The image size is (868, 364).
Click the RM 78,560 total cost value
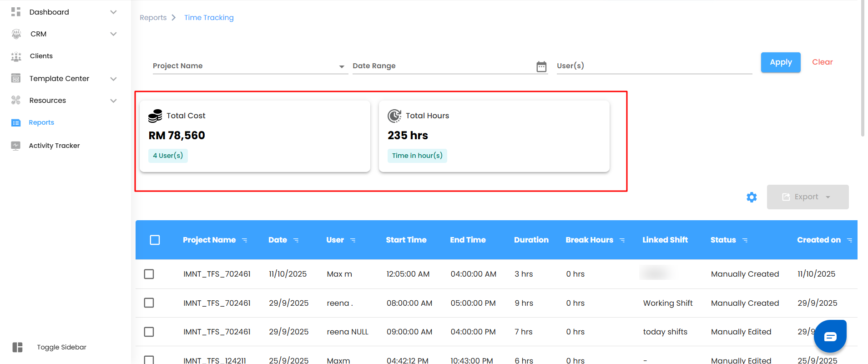177,135
